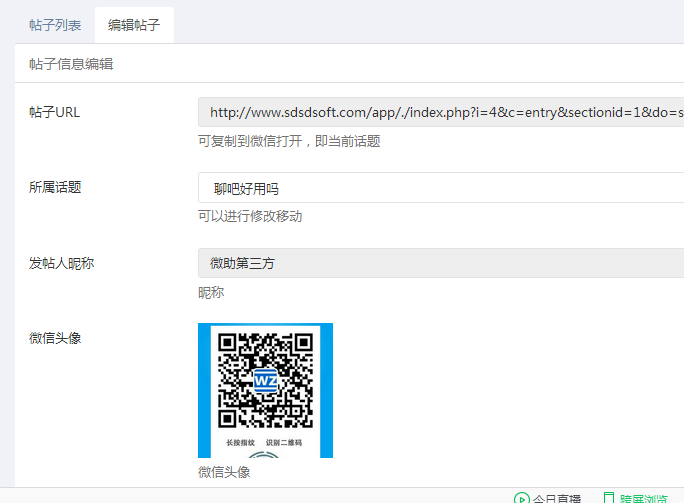The height and width of the screenshot is (503, 684).
Task: Click the hint text 可复制到微信打开，即当前话题
Action: coord(289,141)
